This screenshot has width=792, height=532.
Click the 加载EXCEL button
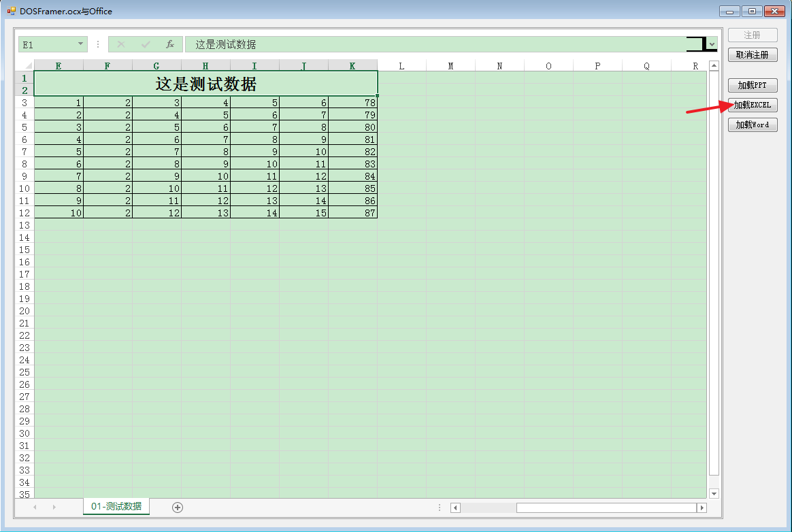point(753,105)
